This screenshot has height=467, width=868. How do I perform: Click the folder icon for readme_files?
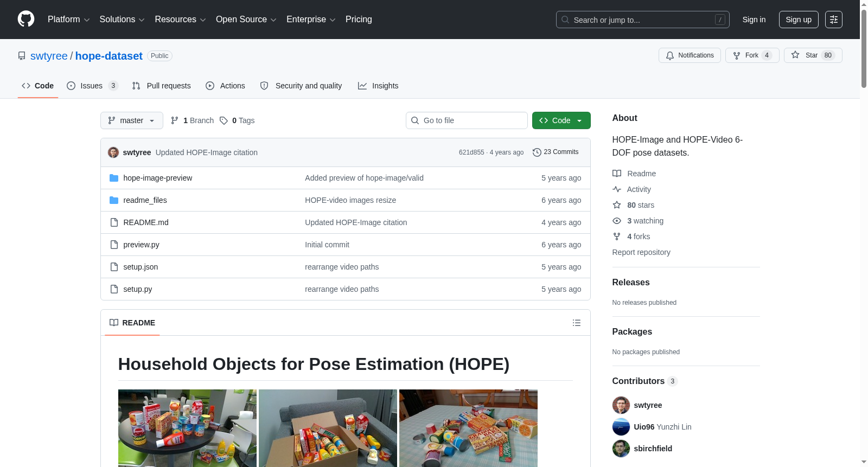coord(114,200)
